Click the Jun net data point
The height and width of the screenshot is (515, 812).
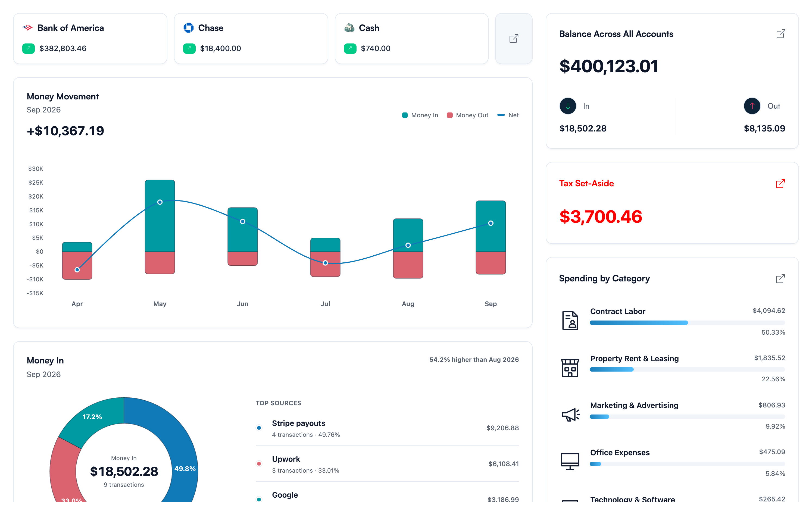pos(242,221)
